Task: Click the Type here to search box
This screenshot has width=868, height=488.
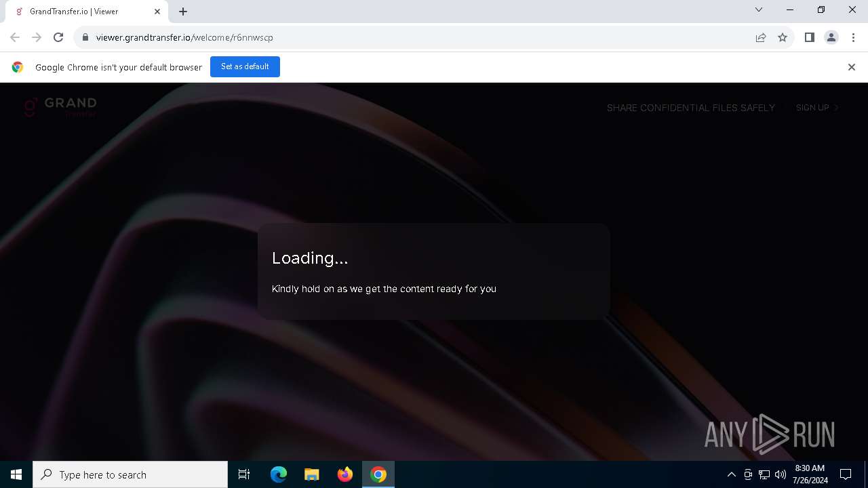Action: (130, 474)
